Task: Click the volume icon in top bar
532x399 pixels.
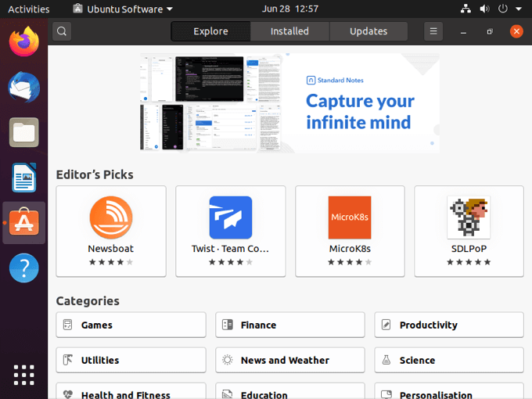Action: coord(484,9)
